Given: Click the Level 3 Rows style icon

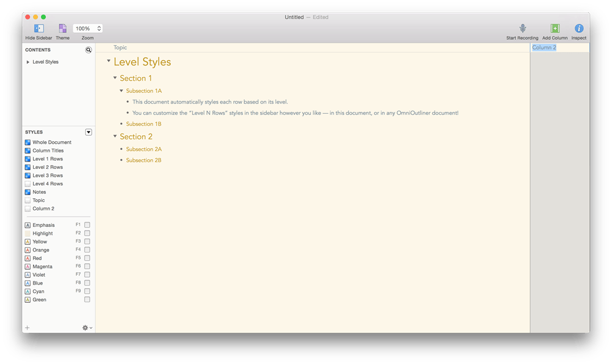Looking at the screenshot, I should pos(28,176).
